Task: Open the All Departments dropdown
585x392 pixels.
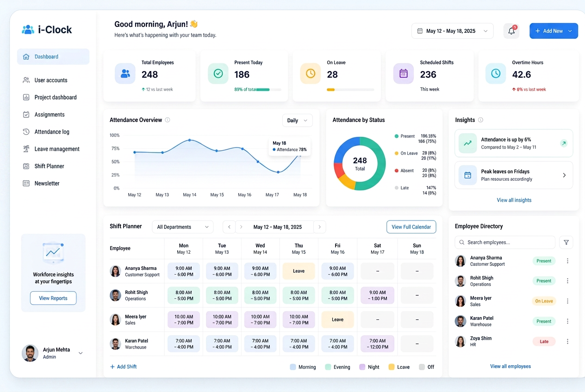Action: [x=183, y=227]
